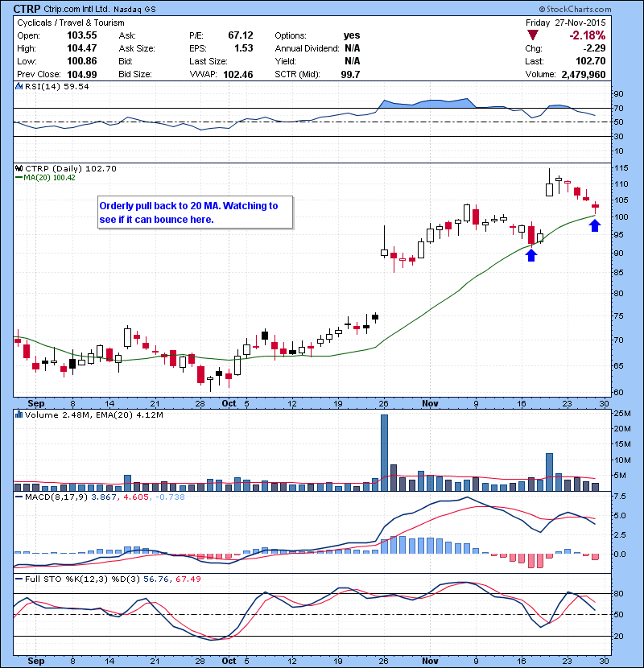Click the Prev Close value 104.99
This screenshot has height=668, width=644.
pos(82,74)
